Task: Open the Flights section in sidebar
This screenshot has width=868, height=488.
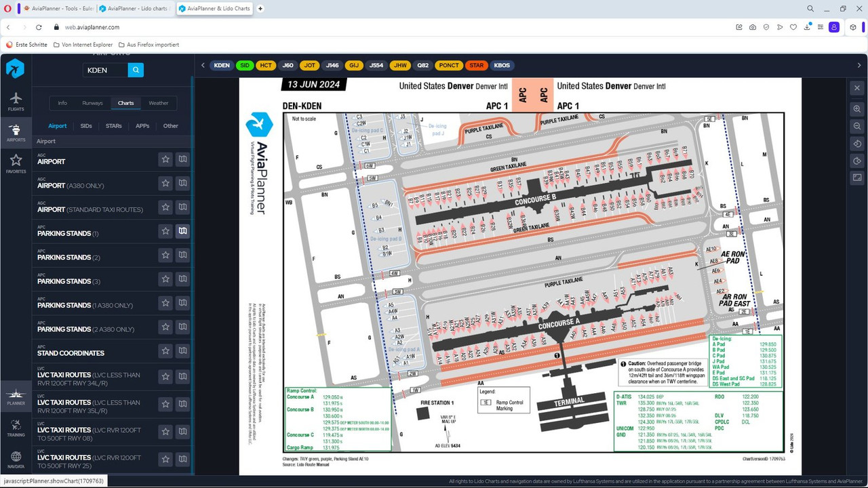Action: (x=16, y=102)
